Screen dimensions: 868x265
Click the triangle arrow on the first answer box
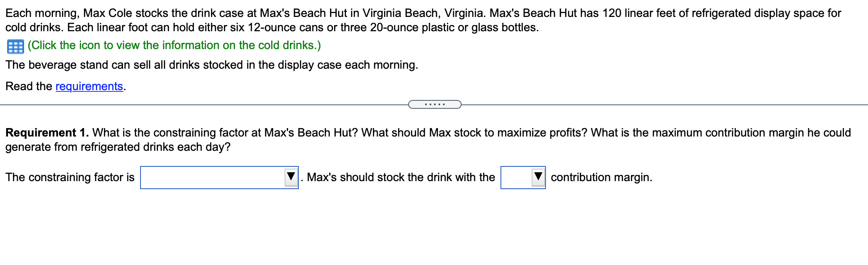291,177
